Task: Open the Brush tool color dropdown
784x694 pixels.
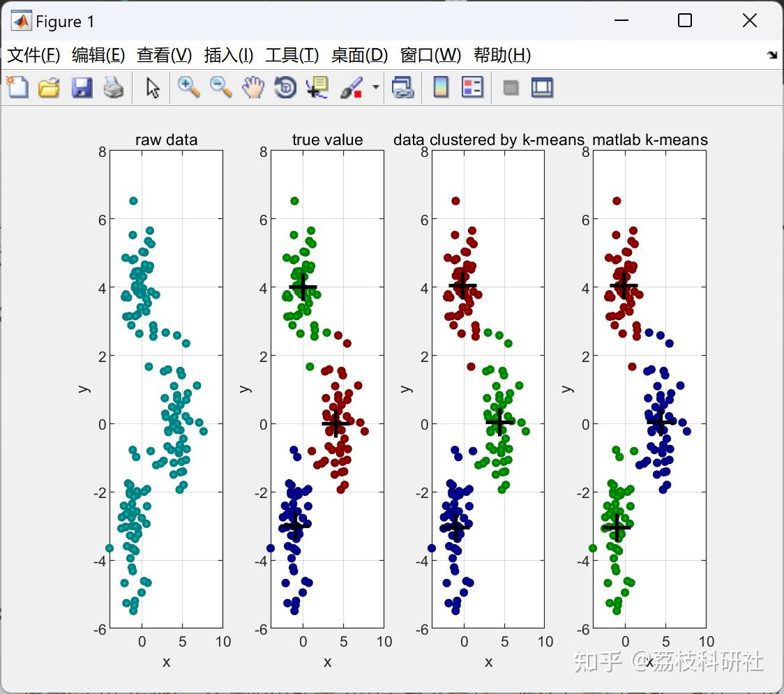Action: pyautogui.click(x=375, y=88)
